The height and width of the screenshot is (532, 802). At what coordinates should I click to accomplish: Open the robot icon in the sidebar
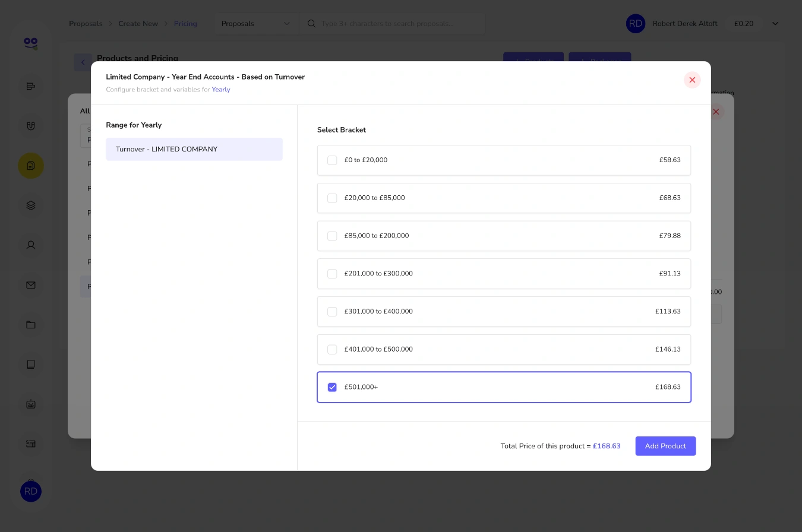[31, 404]
